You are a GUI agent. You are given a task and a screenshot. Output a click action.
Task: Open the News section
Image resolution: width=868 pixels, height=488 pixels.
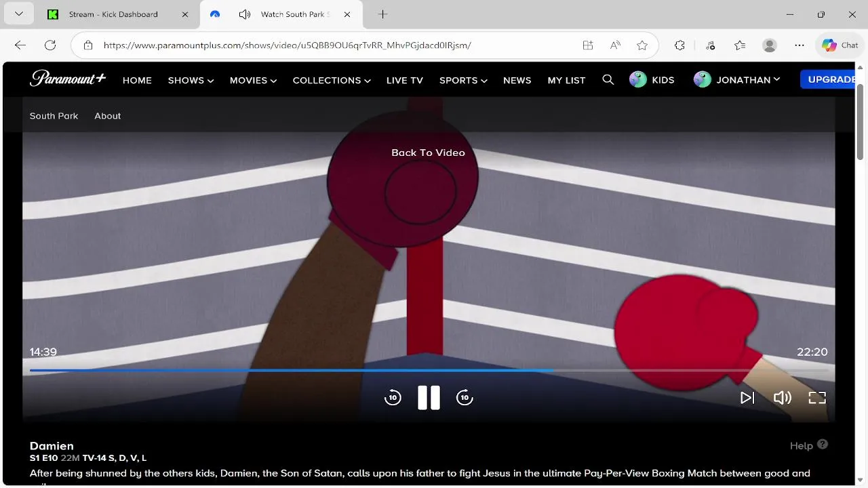coord(517,80)
